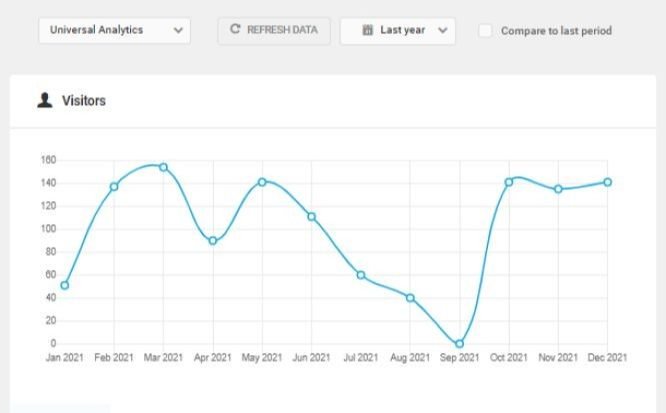Click the 160 y-axis label
The width and height of the screenshot is (666, 413).
pos(48,160)
